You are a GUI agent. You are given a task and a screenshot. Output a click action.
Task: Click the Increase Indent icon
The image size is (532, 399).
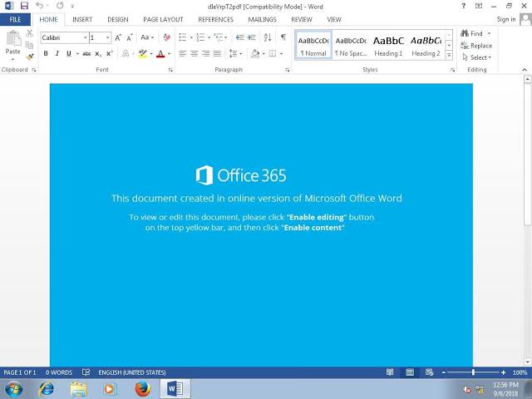[251, 37]
